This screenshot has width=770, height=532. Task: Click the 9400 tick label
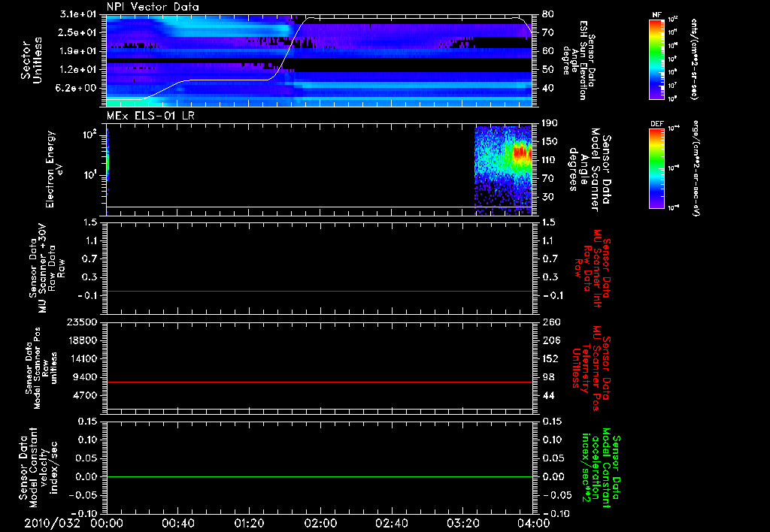(86, 377)
